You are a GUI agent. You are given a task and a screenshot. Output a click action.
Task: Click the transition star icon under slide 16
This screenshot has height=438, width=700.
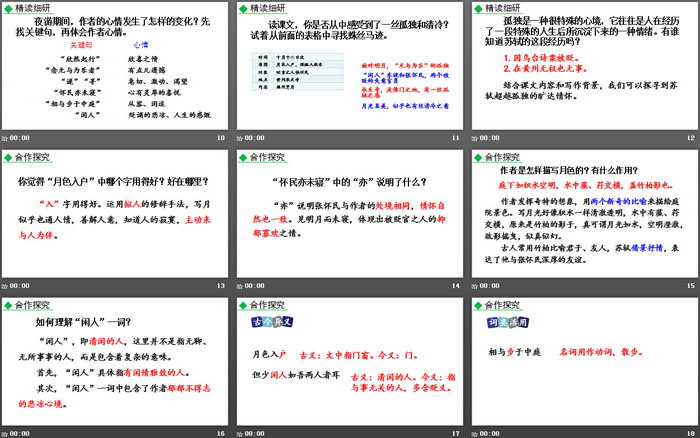(x=5, y=432)
